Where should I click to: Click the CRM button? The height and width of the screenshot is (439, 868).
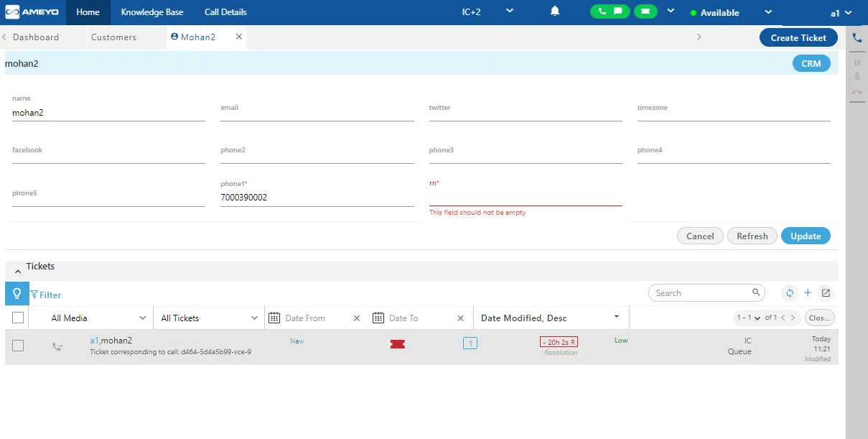[x=811, y=63]
